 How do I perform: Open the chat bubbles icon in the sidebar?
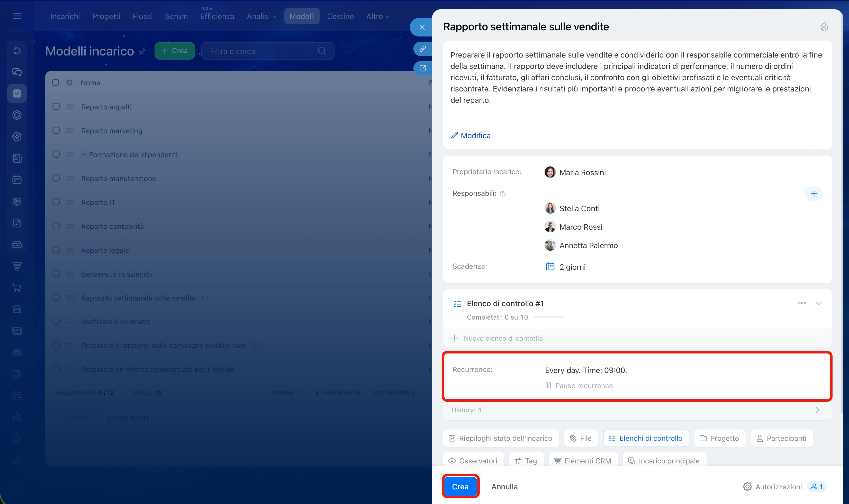(x=17, y=72)
